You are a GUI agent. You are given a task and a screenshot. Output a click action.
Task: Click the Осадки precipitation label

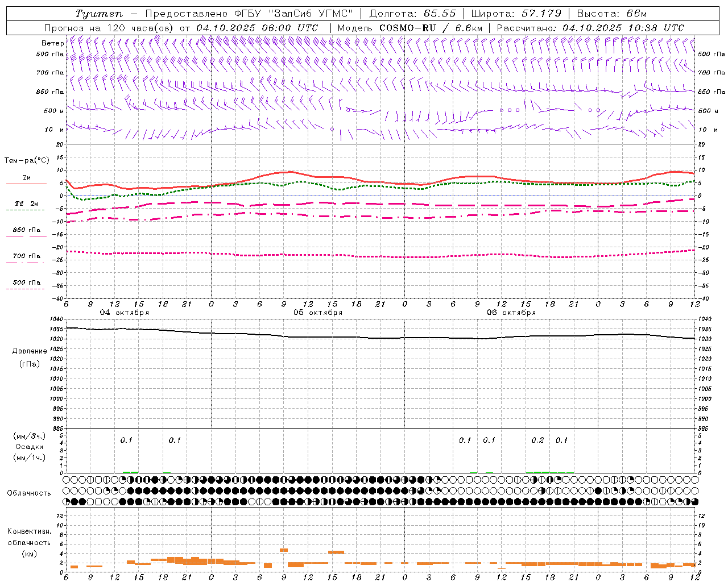[30, 447]
